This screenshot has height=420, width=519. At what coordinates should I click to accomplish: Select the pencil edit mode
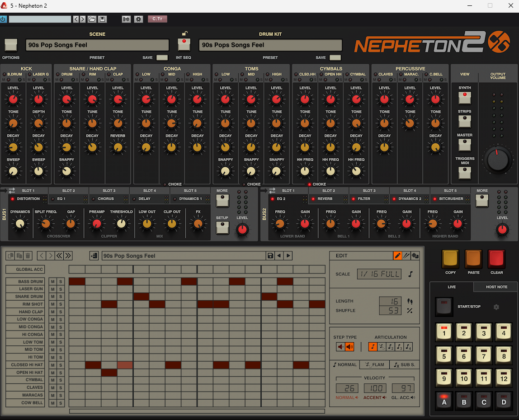coord(397,255)
